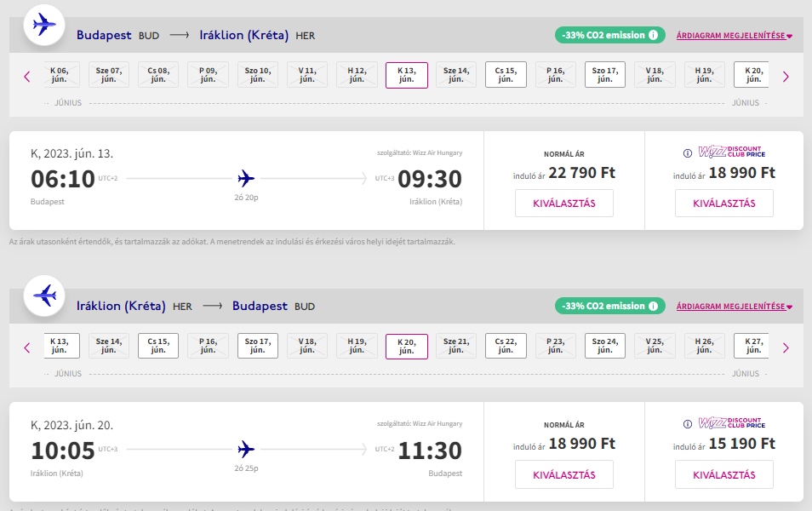The image size is (812, 511).
Task: Select return date Szo 24, jún.
Action: point(605,346)
